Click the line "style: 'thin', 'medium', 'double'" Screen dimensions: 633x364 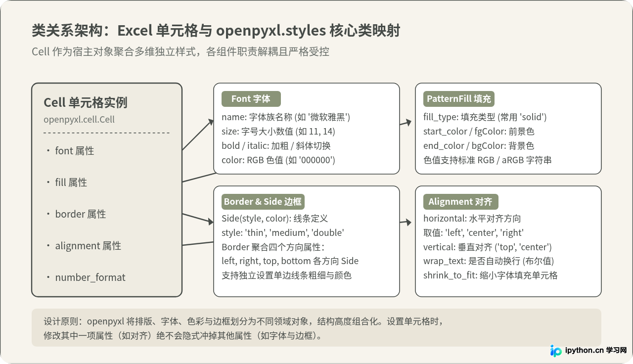point(283,233)
